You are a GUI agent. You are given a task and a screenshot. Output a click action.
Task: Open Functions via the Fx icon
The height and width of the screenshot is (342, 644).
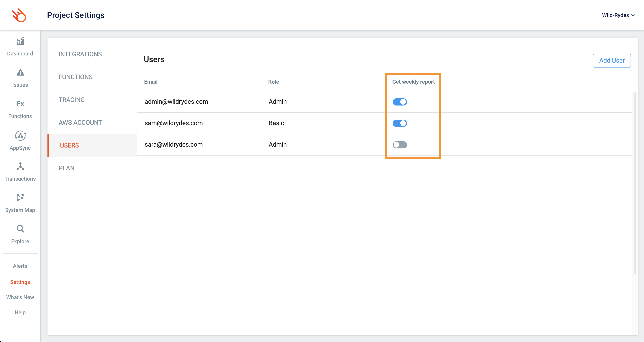tap(20, 104)
